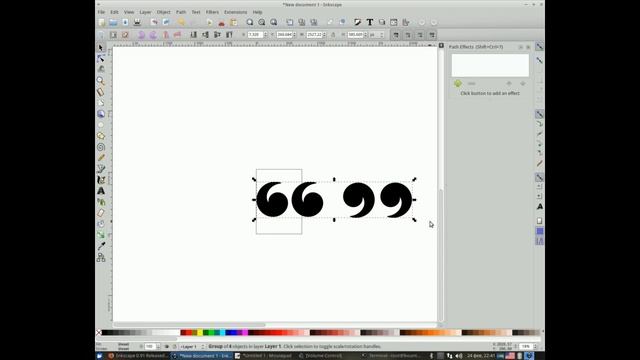Open the Text and Font dialog icon
640x360 pixels.
370,22
